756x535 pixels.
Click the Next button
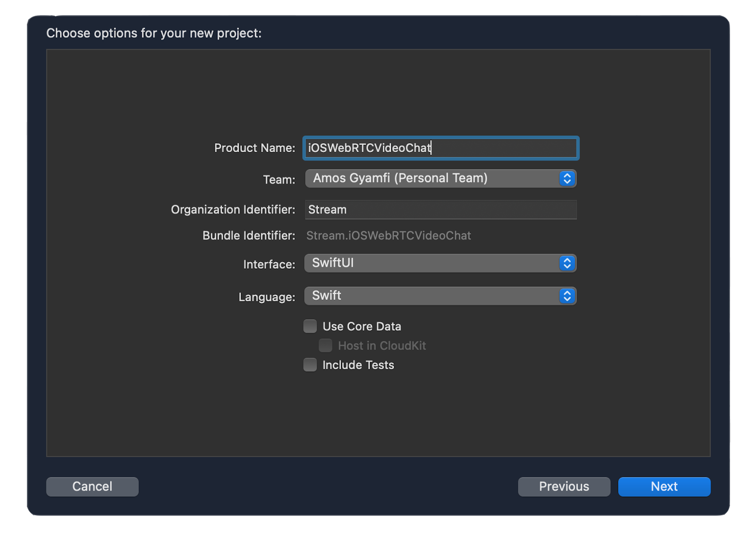point(664,486)
